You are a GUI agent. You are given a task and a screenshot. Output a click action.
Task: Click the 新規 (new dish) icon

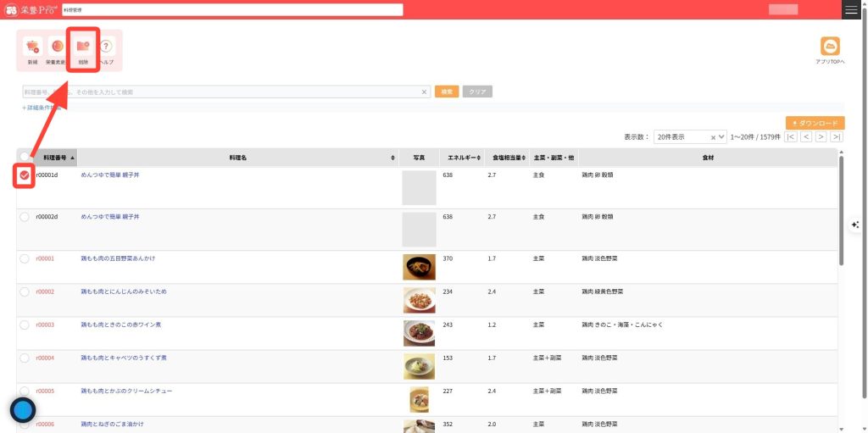pos(33,47)
